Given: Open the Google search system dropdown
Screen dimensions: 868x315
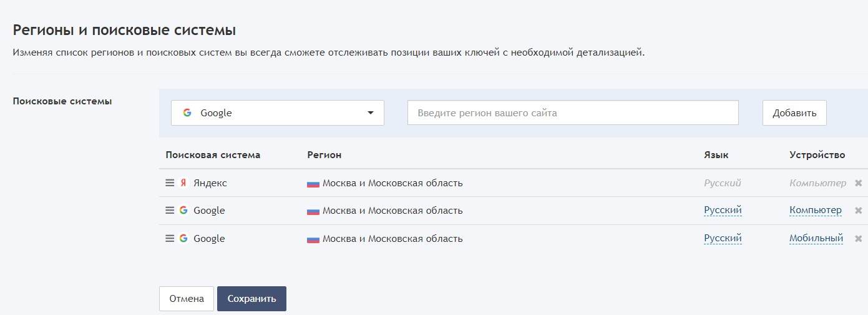Looking at the screenshot, I should pos(278,113).
